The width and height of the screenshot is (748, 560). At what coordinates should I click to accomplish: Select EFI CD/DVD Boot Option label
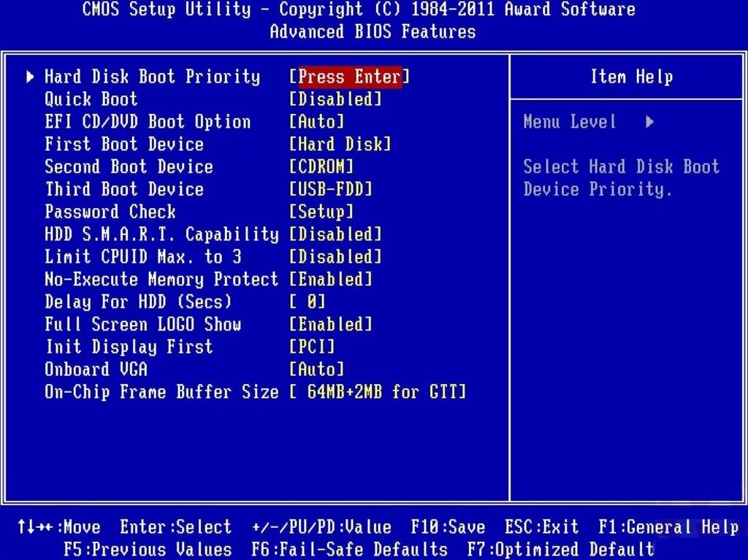click(148, 122)
